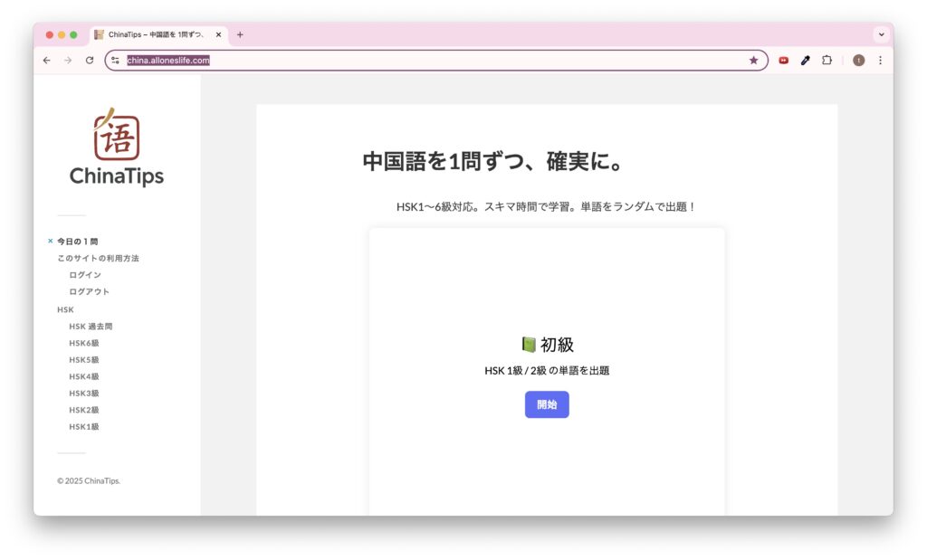Select the ChinaTips browser tab
Screen dimensions: 927x560
coord(154,34)
